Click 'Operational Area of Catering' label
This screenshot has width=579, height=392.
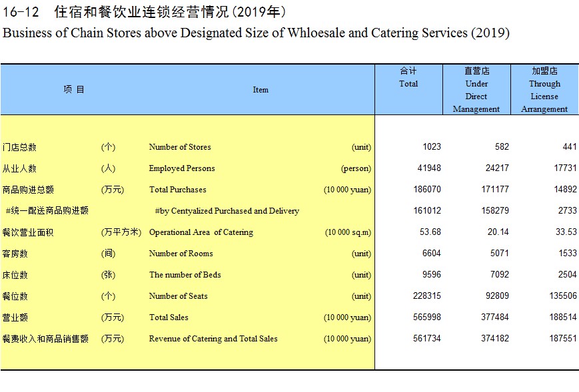[201, 232]
